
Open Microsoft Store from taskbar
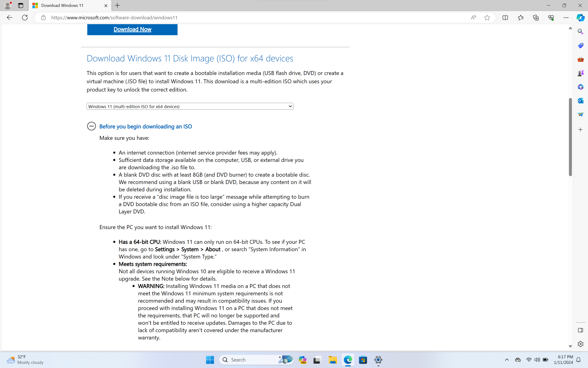point(363,360)
